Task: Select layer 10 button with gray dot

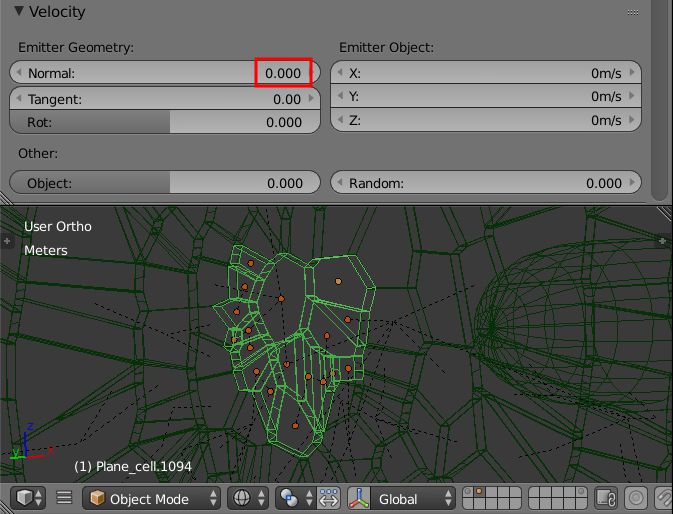Action: pos(581,492)
